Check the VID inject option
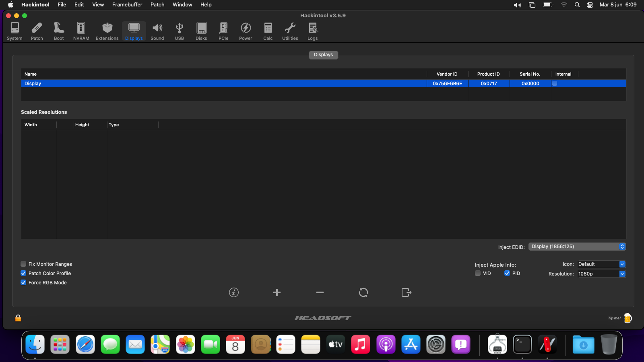This screenshot has width=644, height=362. pos(478,274)
